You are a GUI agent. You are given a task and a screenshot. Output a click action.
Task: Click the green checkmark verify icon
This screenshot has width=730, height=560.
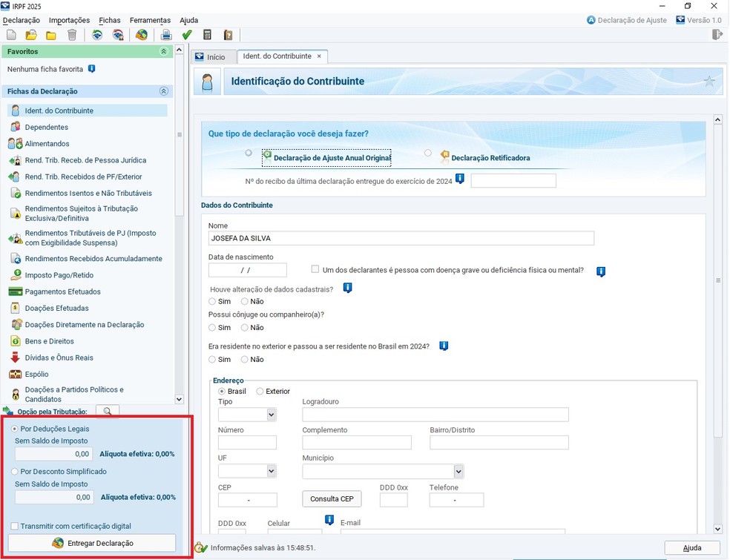[x=187, y=35]
